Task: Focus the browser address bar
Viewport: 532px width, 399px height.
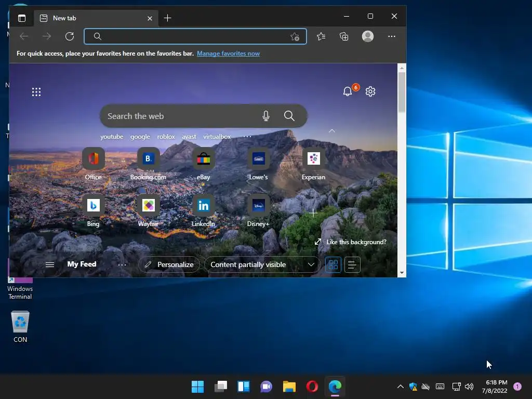Action: coord(195,36)
